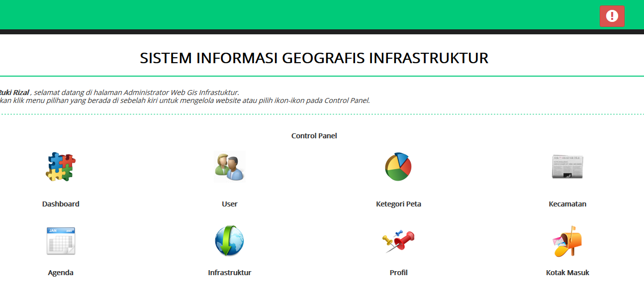This screenshot has width=644, height=302.
Task: Open the Agenda calendar icon
Action: pos(61,240)
